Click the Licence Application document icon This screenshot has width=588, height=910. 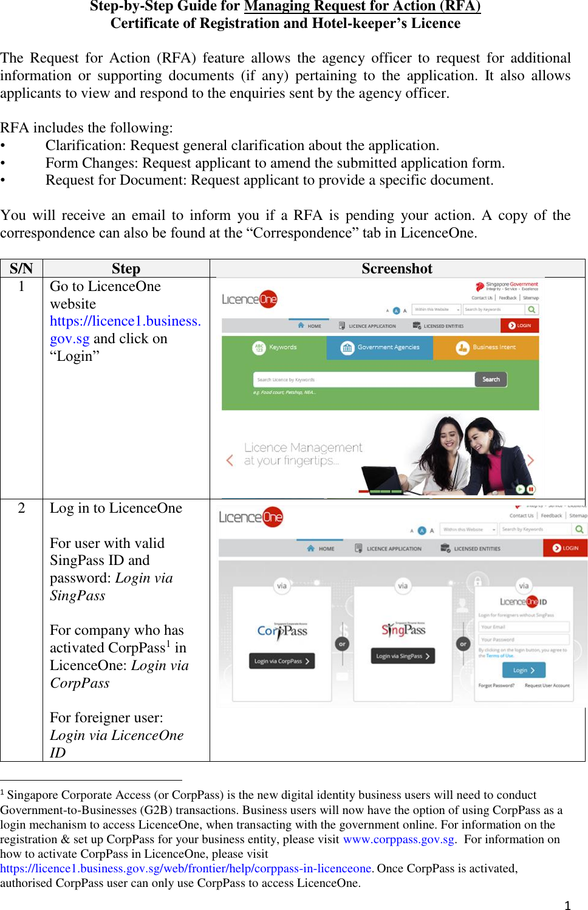(x=341, y=326)
